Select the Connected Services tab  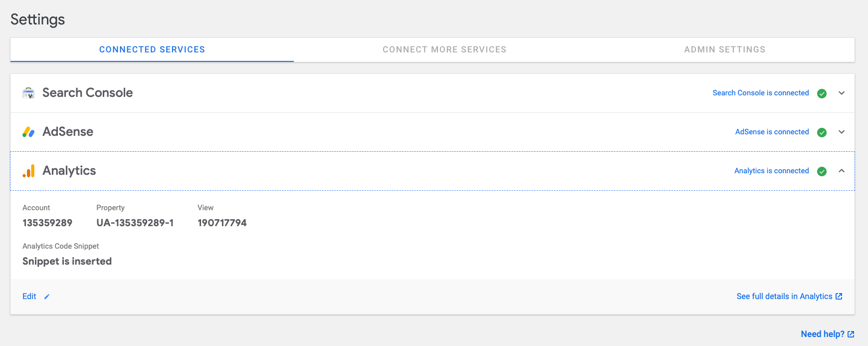point(152,49)
